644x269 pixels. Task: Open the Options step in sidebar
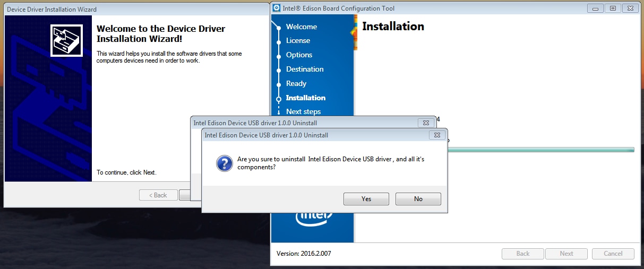299,55
